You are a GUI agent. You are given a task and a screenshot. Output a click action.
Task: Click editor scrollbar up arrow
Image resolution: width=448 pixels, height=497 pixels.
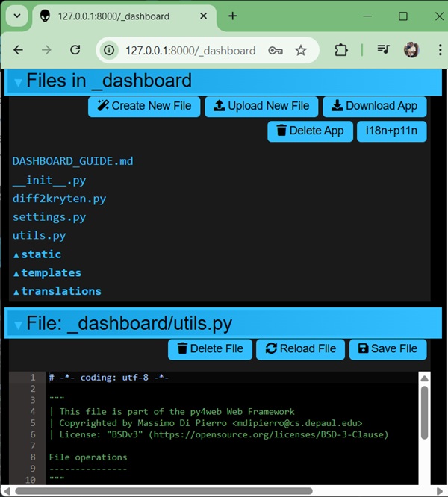(x=425, y=378)
